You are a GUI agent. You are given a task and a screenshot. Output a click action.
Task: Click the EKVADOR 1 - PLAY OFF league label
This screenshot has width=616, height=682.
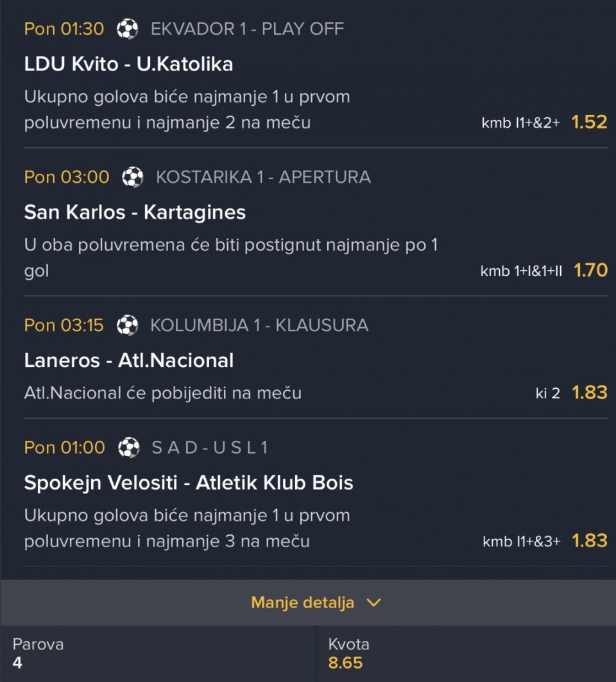pyautogui.click(x=247, y=29)
